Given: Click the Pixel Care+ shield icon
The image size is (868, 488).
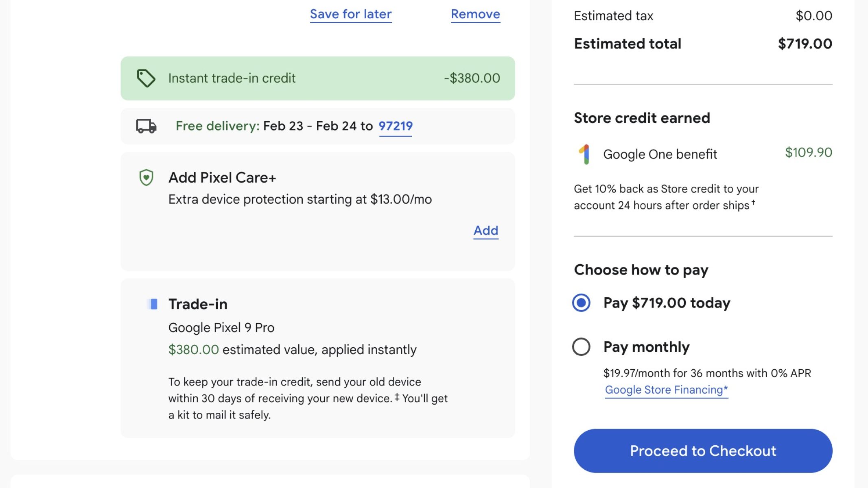Looking at the screenshot, I should pos(146,178).
